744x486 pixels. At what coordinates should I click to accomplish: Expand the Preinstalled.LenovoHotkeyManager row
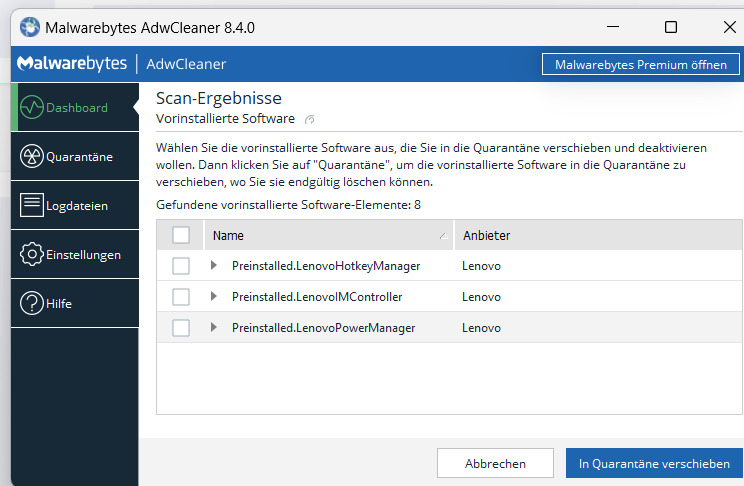(213, 266)
